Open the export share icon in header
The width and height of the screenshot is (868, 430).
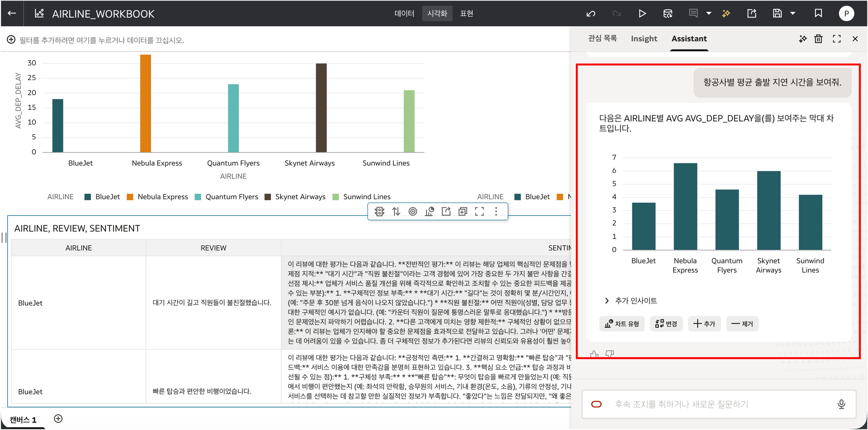[x=752, y=13]
